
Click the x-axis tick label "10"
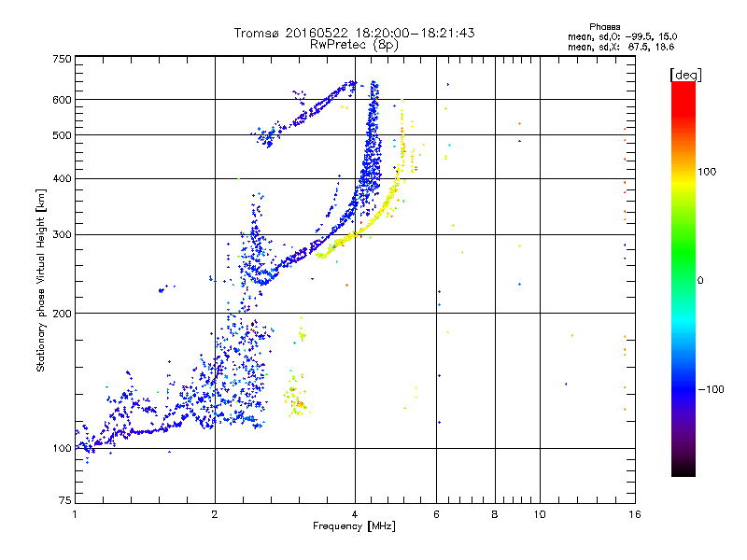click(540, 514)
